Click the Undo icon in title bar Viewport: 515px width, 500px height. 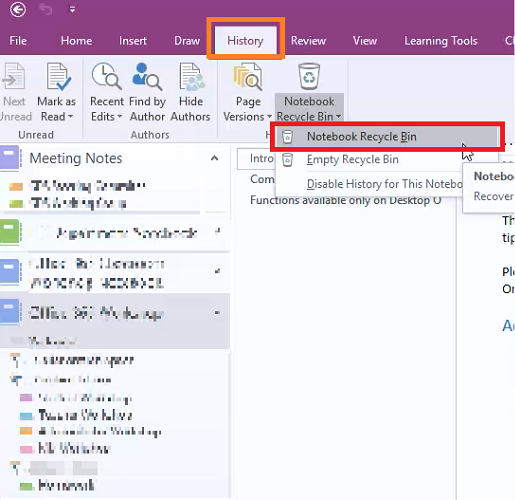(45, 9)
